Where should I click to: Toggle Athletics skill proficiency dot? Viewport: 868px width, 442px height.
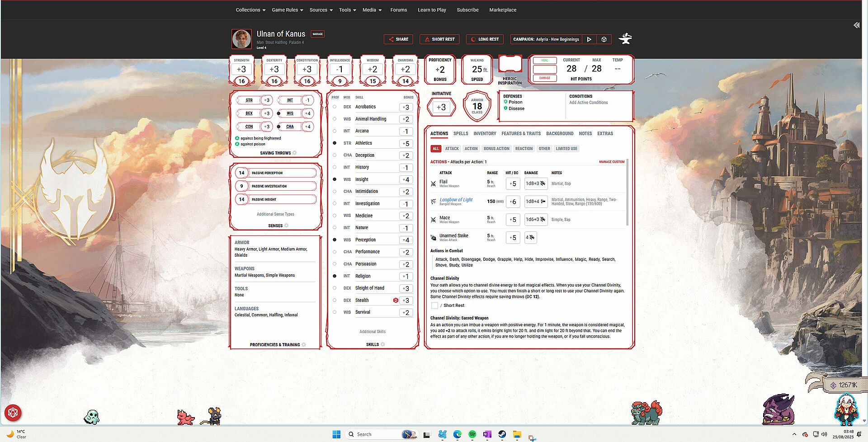(x=335, y=143)
